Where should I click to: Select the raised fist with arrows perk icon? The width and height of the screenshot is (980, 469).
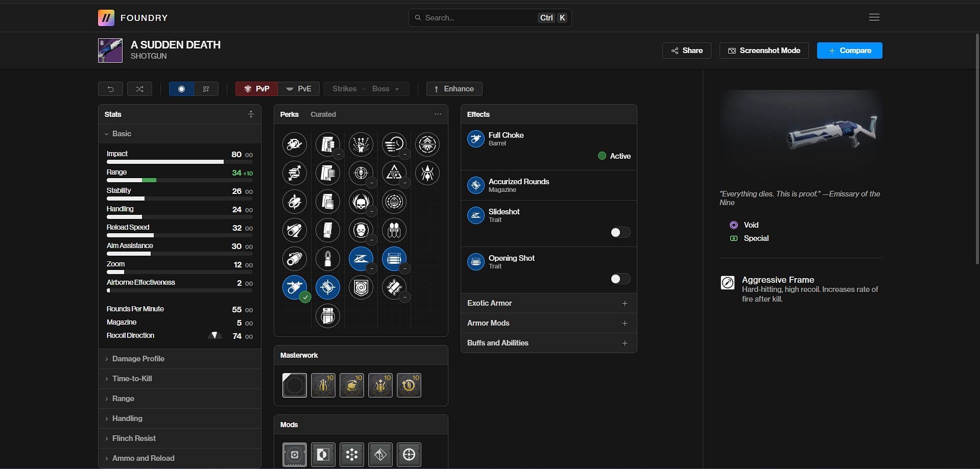[x=361, y=144]
